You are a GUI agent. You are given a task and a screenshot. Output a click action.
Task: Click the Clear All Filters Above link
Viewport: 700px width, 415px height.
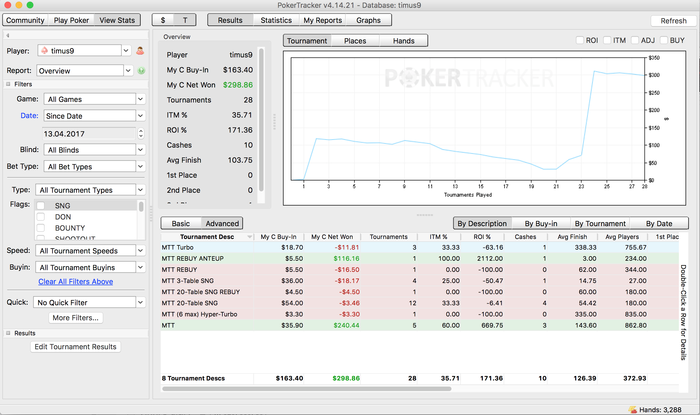pos(75,282)
